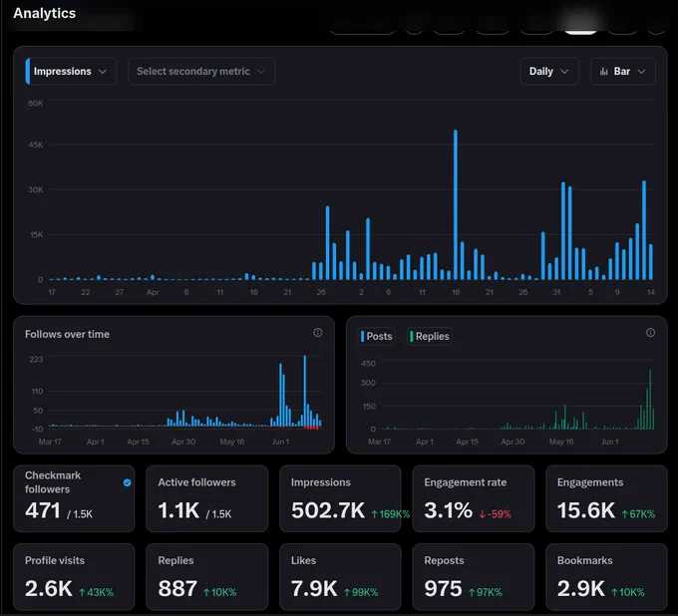Click the chevron arrow in the Impressions dropdown
Image resolution: width=678 pixels, height=616 pixels.
click(x=103, y=72)
